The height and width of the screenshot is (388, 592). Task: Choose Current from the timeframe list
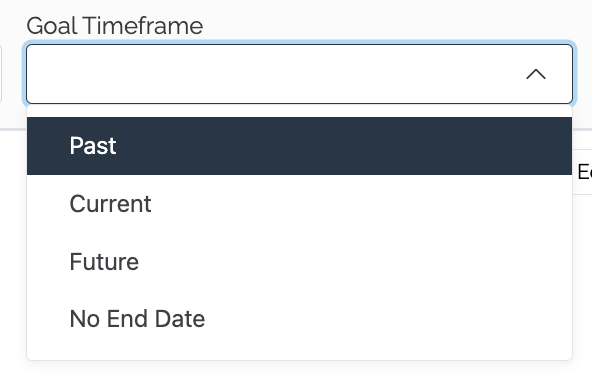[299, 204]
